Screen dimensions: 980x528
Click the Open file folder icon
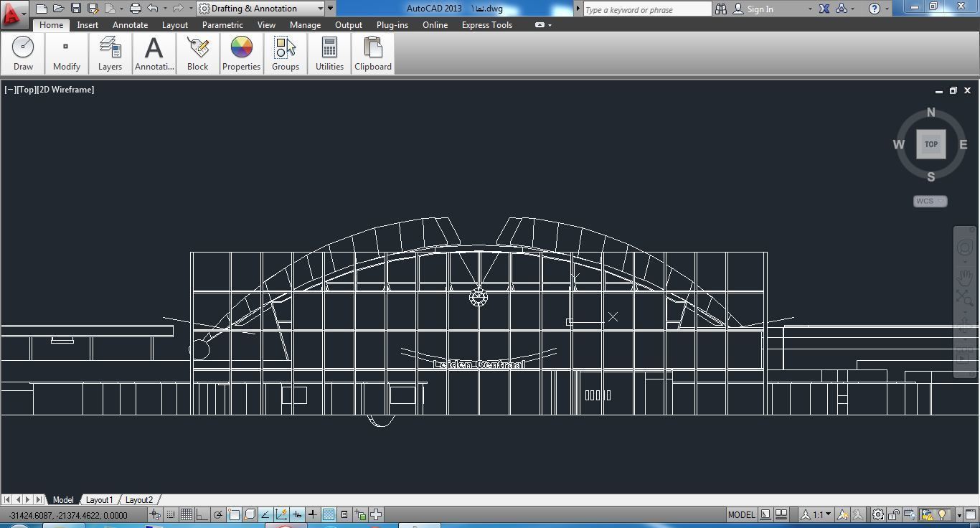59,9
